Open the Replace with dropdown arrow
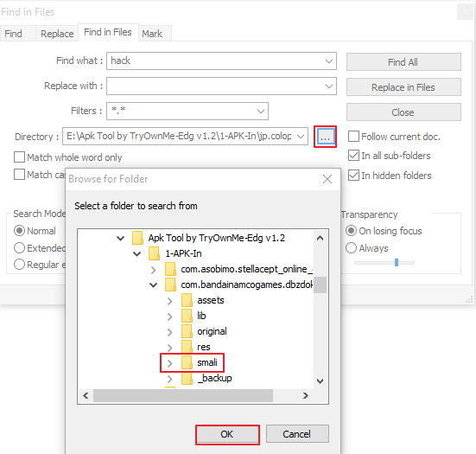 point(329,86)
